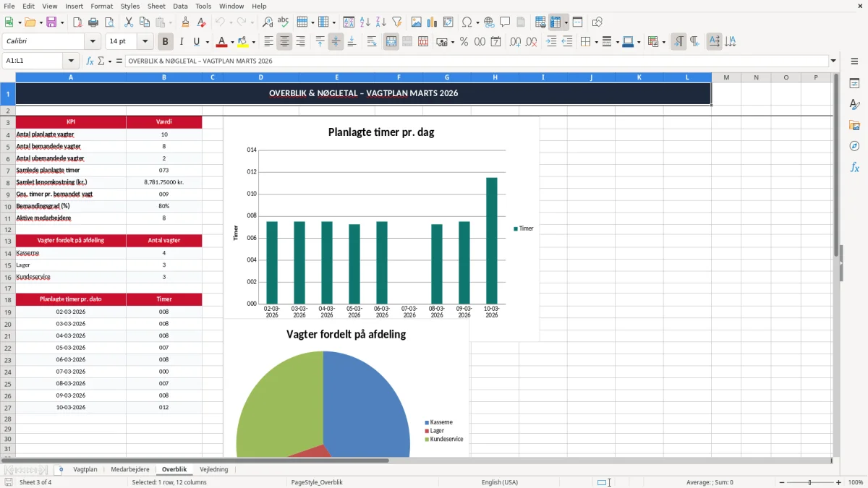Click the PageStyle_Overblik status bar entry
Screen dimensions: 868x488
317,482
